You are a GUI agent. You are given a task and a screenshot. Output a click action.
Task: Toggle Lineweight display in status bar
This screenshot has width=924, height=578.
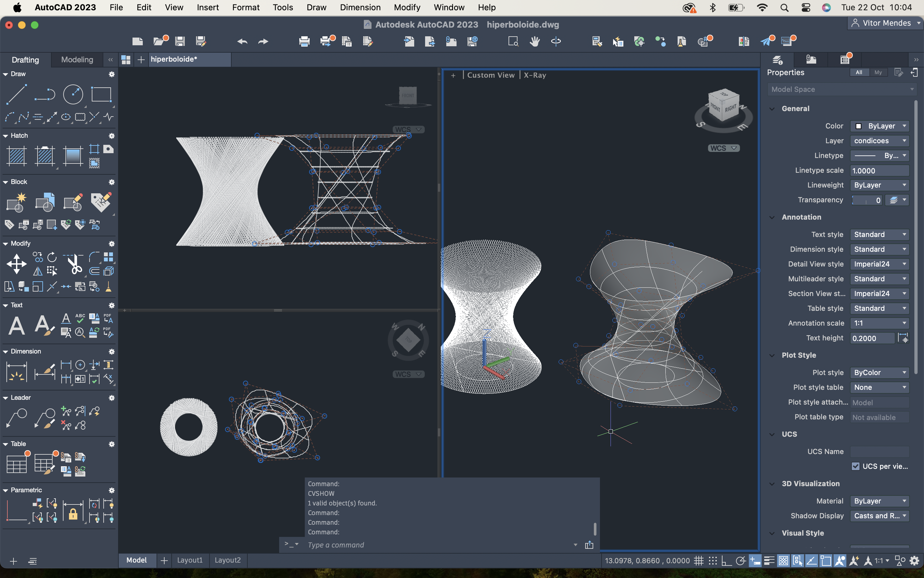click(769, 560)
